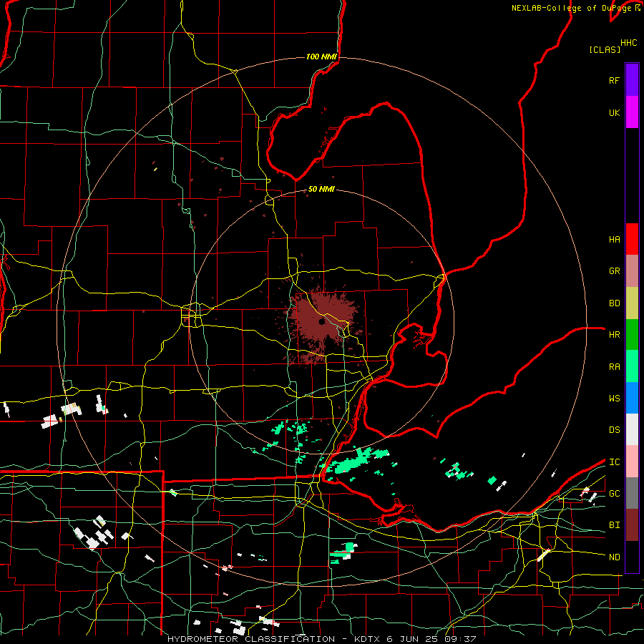Screen dimensions: 644x644
Task: Click the 'UK' legend label
Action: (615, 112)
